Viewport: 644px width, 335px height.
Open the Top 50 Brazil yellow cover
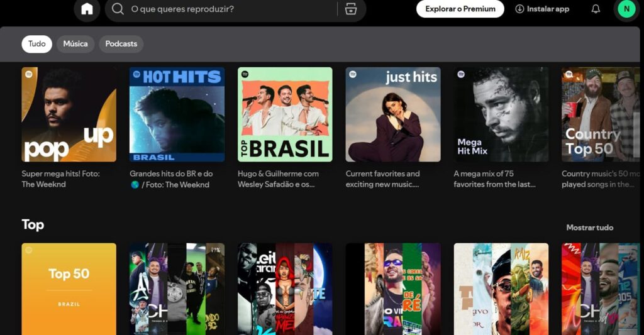point(69,289)
